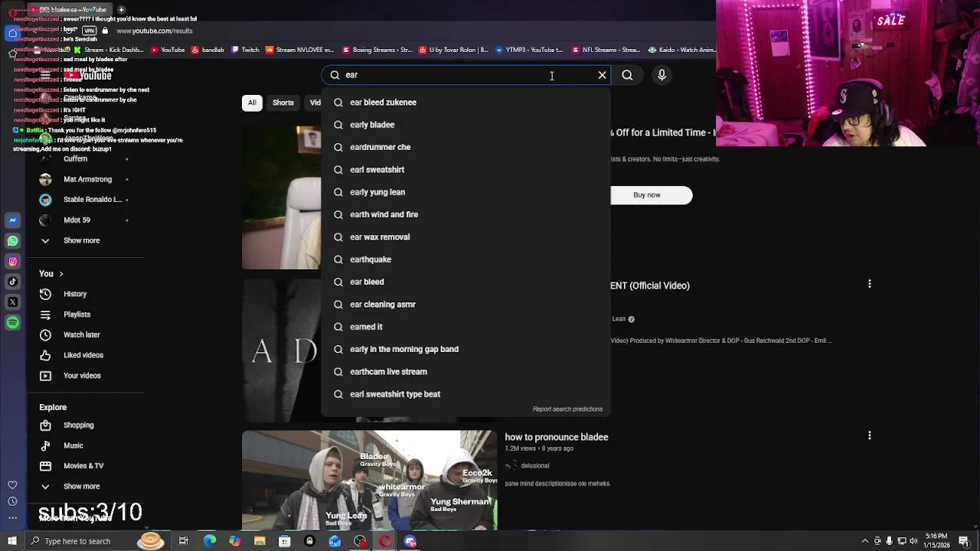Open File Explorer from taskbar
The image size is (980, 551).
pyautogui.click(x=260, y=541)
